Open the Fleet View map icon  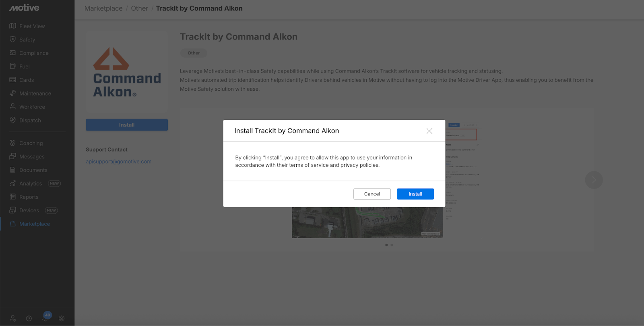[x=13, y=26]
